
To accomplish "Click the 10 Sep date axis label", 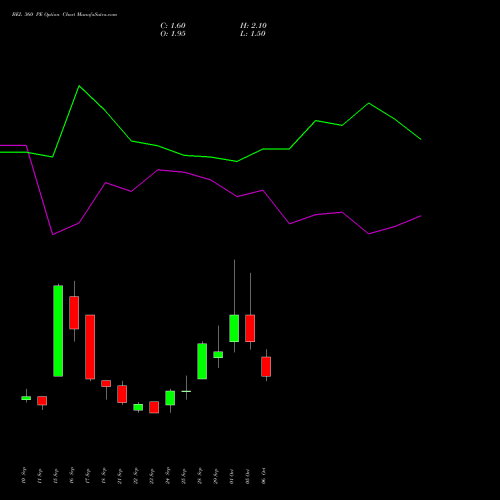I will [23, 475].
